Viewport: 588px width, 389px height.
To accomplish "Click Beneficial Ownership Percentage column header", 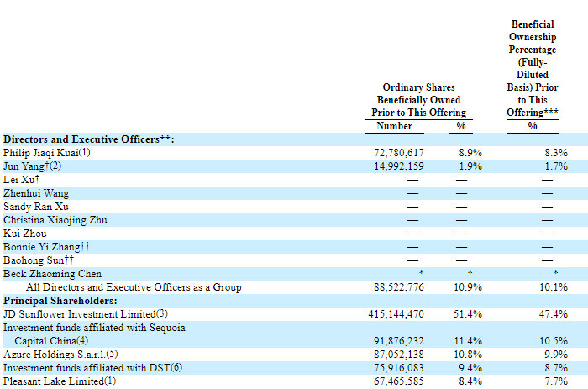I will coord(533,68).
